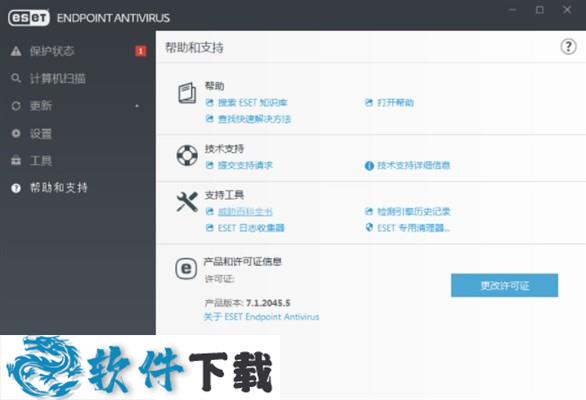Click external link icon beside 检测引擎历史记录
Screen dimensions: 586x400
pos(369,212)
